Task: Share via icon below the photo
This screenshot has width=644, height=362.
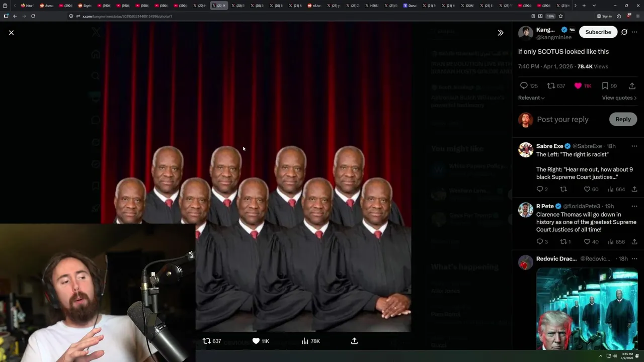Action: click(354, 341)
